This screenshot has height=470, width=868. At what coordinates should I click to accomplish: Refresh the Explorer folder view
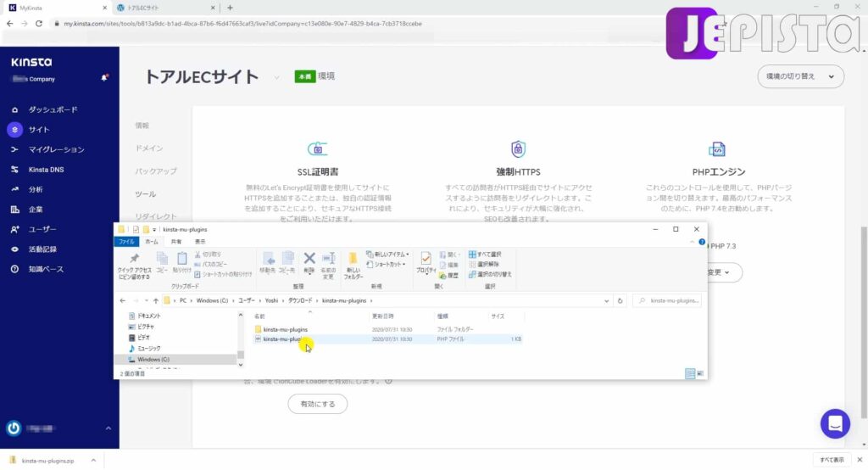(x=620, y=301)
